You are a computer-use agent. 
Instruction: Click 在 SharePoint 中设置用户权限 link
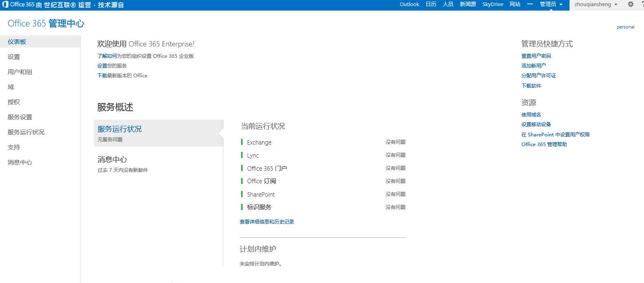(x=556, y=135)
